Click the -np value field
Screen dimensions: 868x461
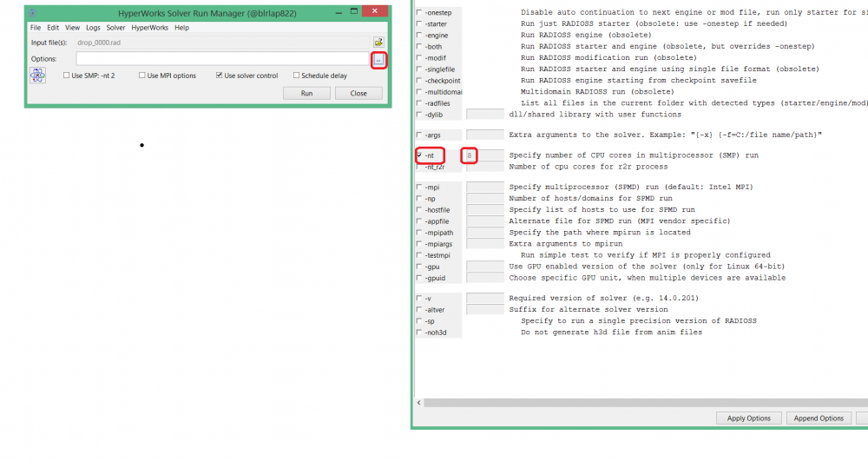click(485, 198)
